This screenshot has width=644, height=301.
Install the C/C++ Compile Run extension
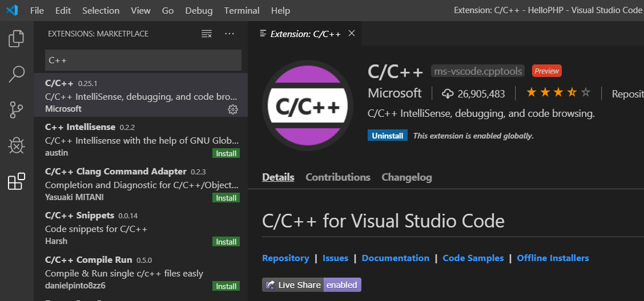[226, 286]
